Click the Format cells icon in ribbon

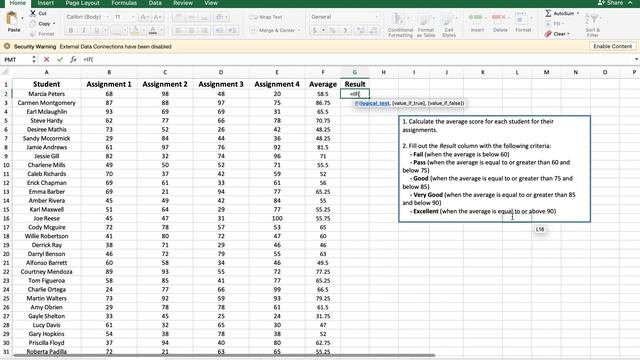tap(522, 19)
